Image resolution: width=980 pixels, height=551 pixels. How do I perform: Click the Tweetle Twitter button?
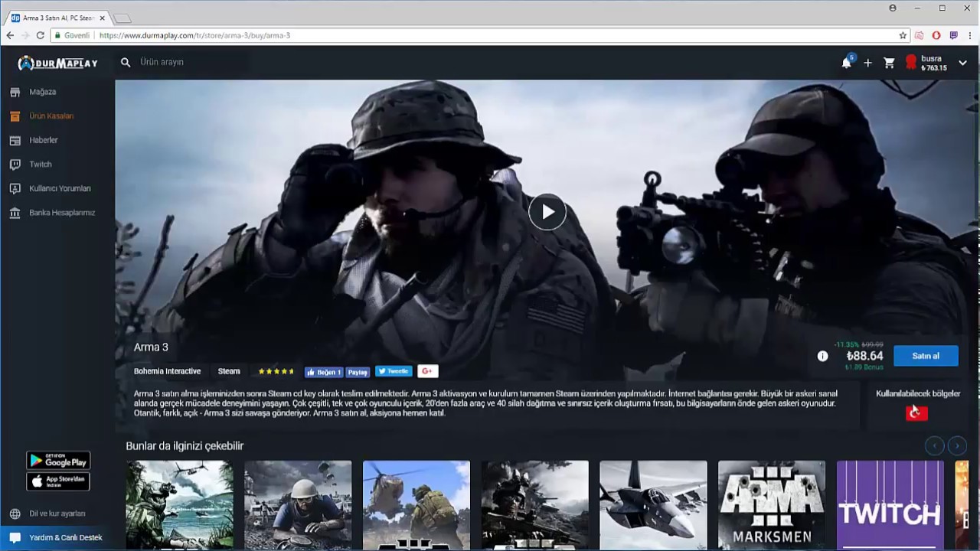pyautogui.click(x=394, y=371)
